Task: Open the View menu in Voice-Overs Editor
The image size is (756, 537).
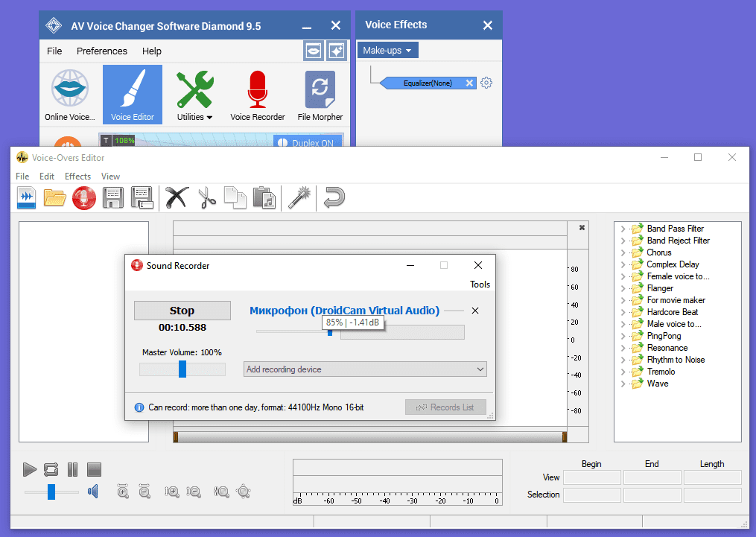Action: (110, 177)
